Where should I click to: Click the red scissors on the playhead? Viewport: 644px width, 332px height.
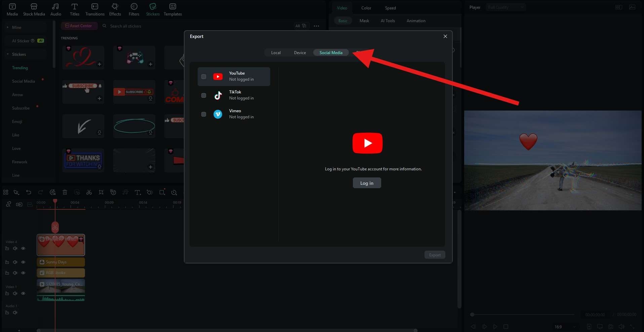55,227
